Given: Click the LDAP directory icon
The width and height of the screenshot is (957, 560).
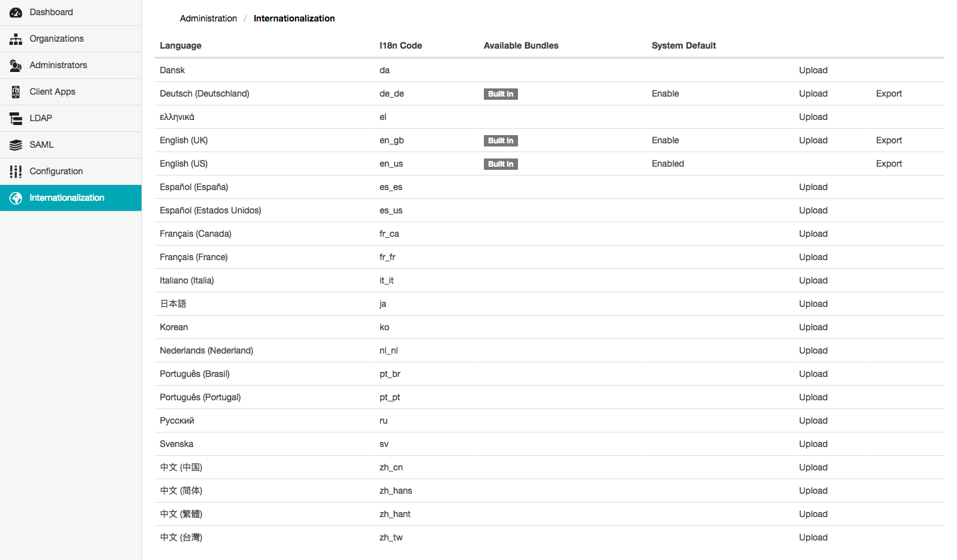Looking at the screenshot, I should (16, 119).
